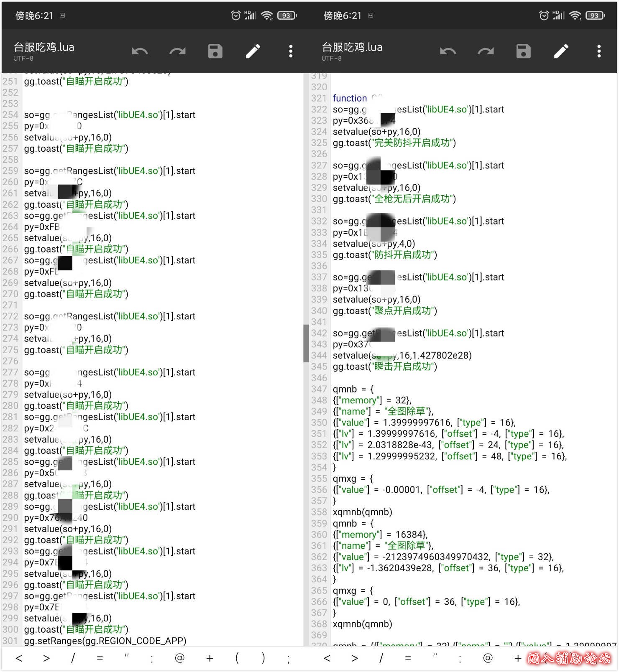619x672 pixels.
Task: Redo edit in left editor
Action: click(177, 51)
